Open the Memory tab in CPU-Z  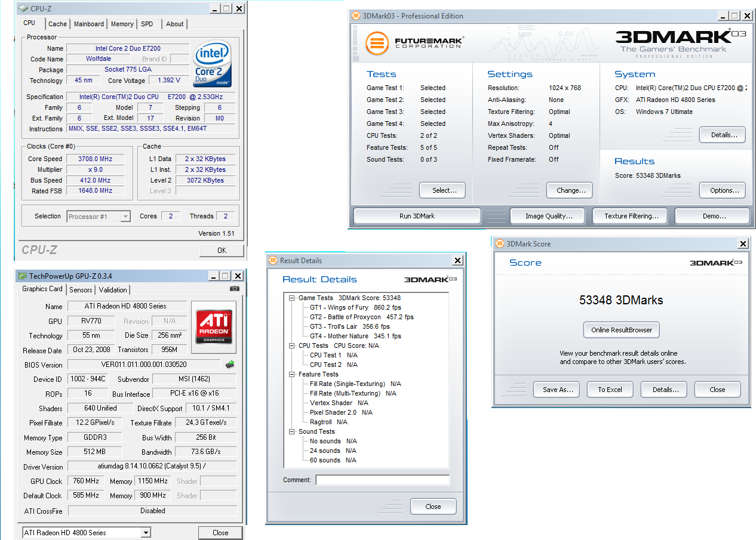click(x=122, y=24)
